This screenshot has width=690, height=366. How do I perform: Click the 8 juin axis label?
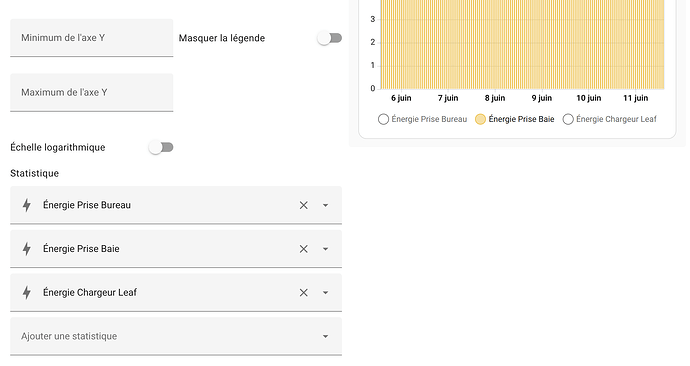pos(495,98)
